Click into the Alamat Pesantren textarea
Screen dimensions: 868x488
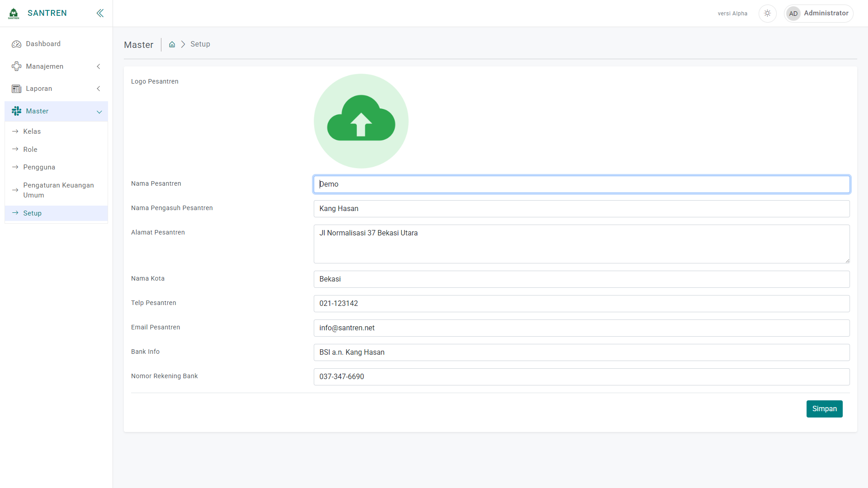pos(581,244)
